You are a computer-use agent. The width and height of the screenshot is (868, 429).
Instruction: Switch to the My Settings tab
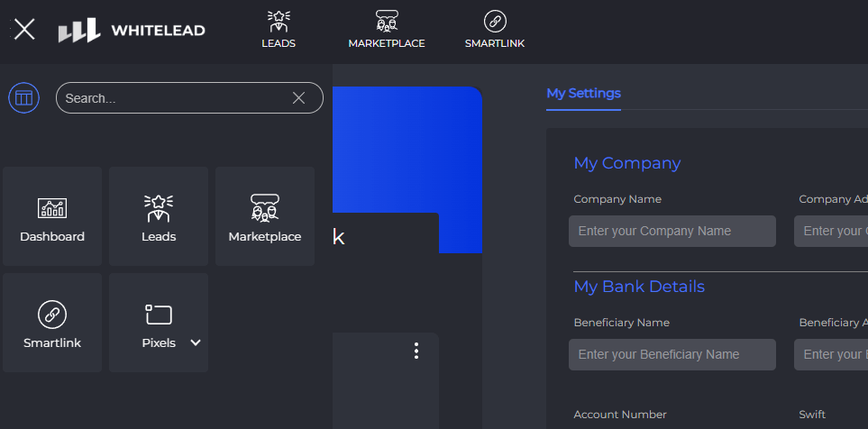583,93
